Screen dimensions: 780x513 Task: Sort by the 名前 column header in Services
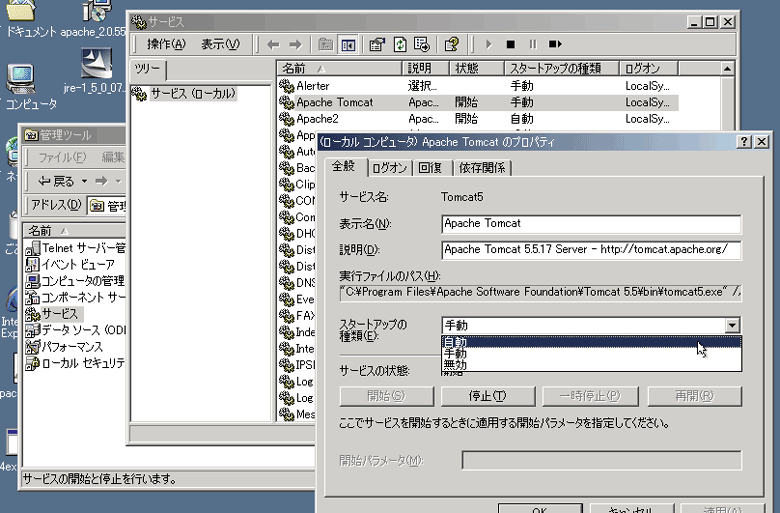click(x=339, y=68)
